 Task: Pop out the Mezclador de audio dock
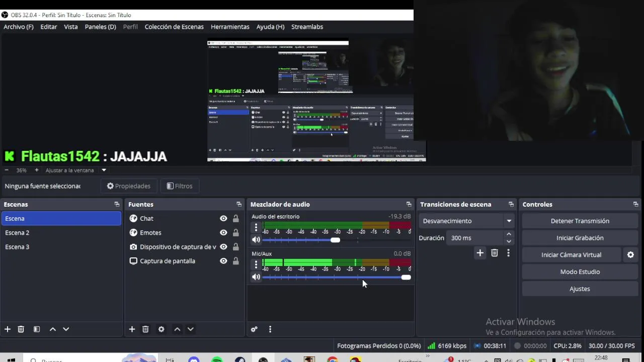tap(409, 204)
